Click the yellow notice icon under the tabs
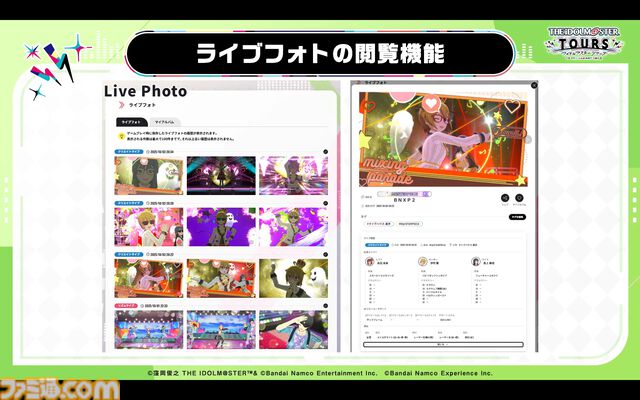640x400 pixels. click(x=121, y=134)
